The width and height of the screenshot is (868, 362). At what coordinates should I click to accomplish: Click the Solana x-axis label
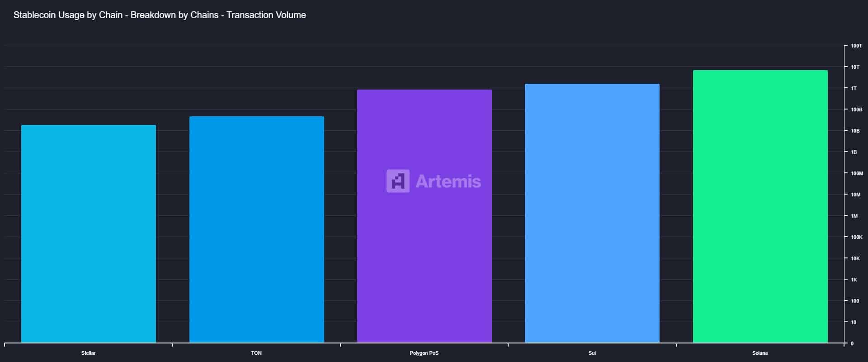coord(760,353)
